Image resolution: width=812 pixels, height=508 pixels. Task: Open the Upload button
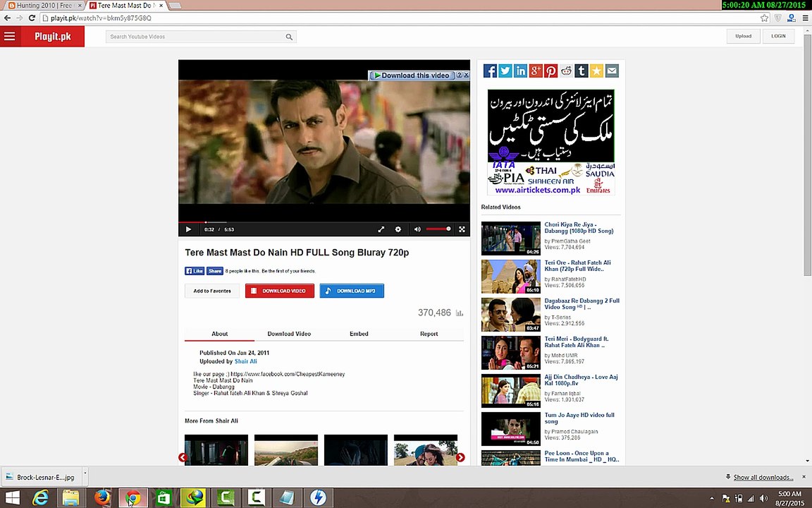tap(743, 36)
